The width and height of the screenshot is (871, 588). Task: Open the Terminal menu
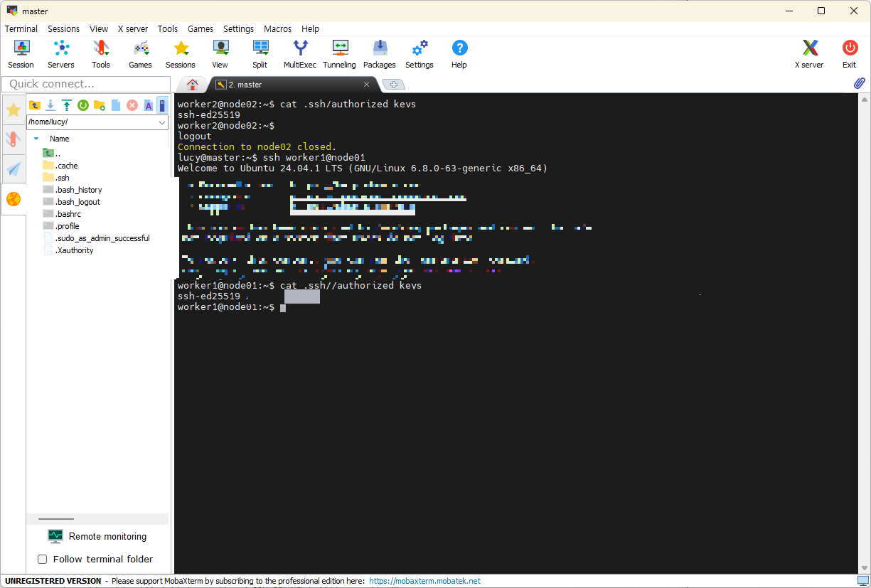pyautogui.click(x=21, y=29)
